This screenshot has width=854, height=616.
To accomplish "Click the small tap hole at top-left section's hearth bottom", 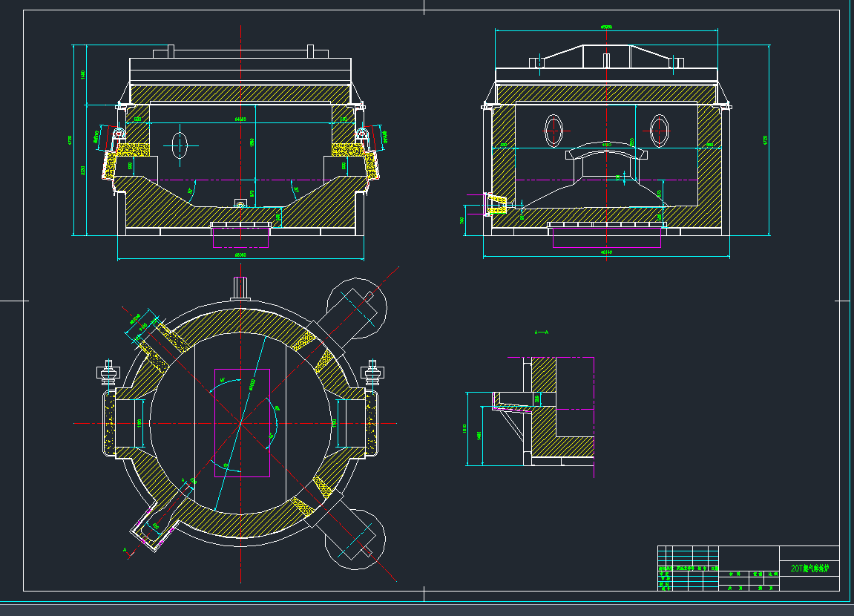I will click(240, 203).
